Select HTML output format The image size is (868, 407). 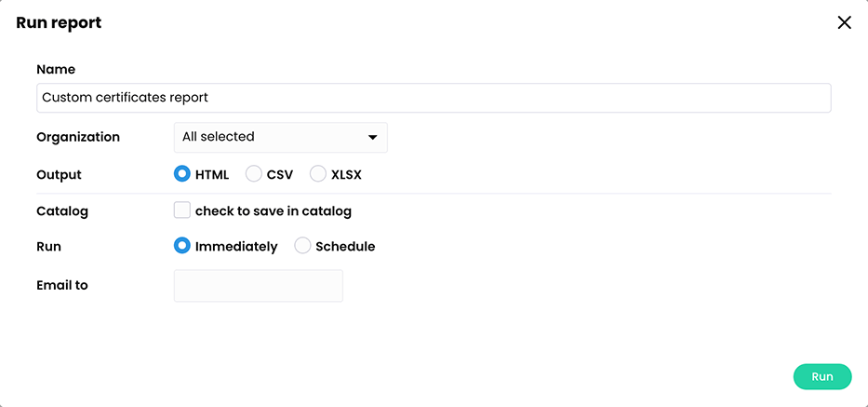click(182, 174)
